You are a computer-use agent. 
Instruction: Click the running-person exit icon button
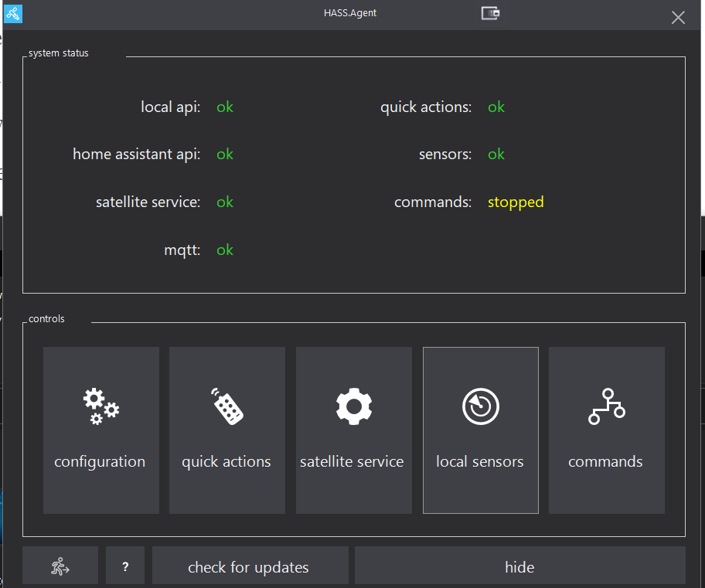pos(60,566)
